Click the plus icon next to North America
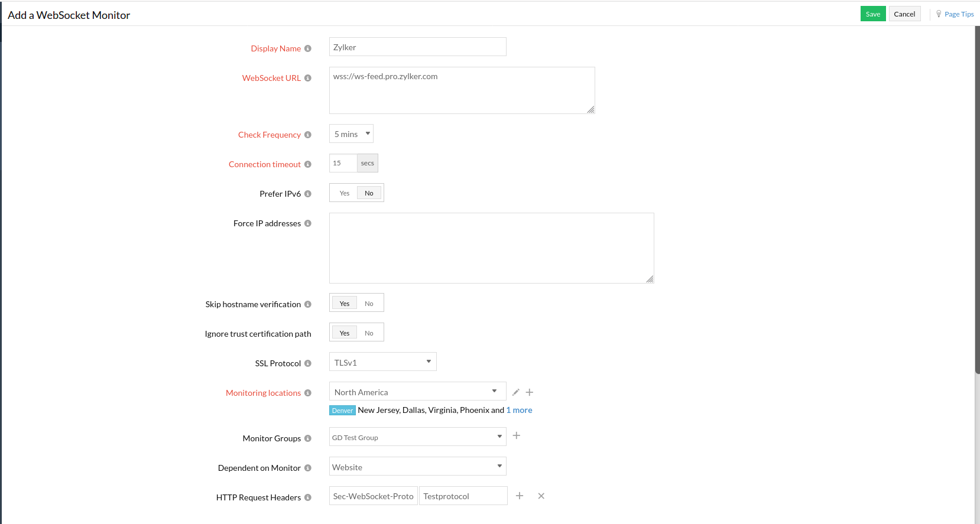980x524 pixels. click(530, 392)
